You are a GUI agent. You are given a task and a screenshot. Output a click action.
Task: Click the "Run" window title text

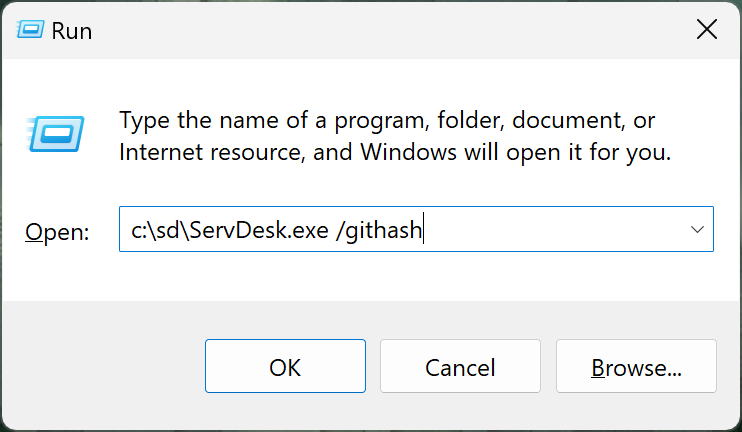click(x=72, y=31)
